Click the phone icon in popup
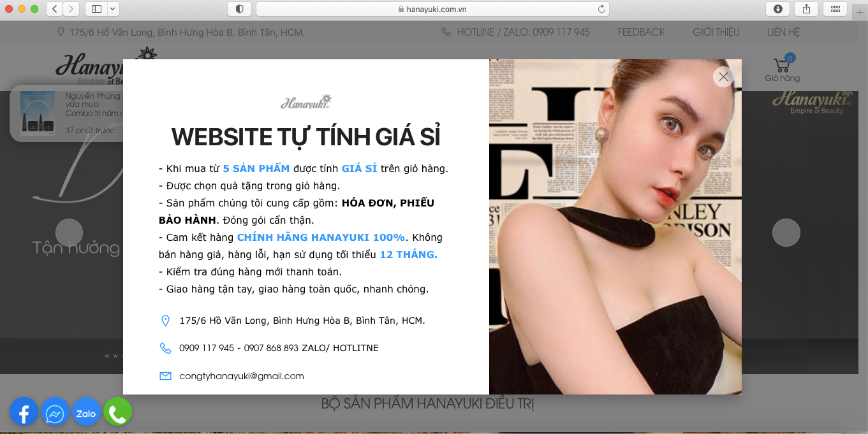Viewport: 868px width, 434px height. [165, 348]
